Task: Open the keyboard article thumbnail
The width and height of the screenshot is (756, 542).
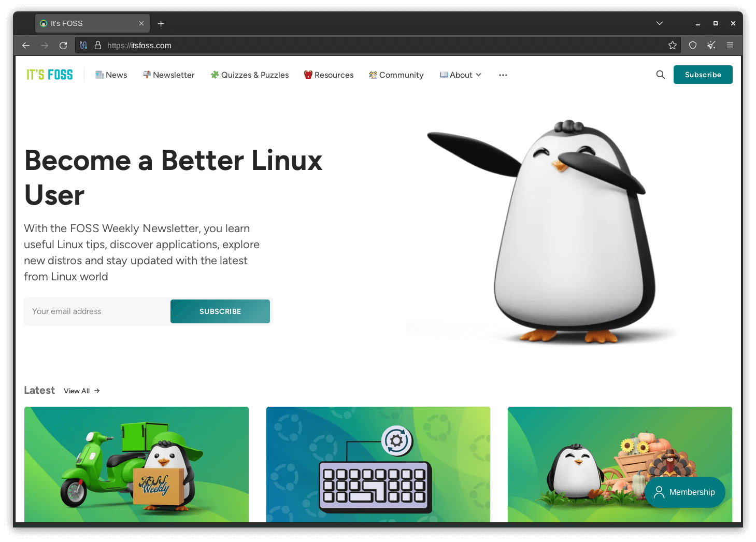Action: pyautogui.click(x=378, y=464)
